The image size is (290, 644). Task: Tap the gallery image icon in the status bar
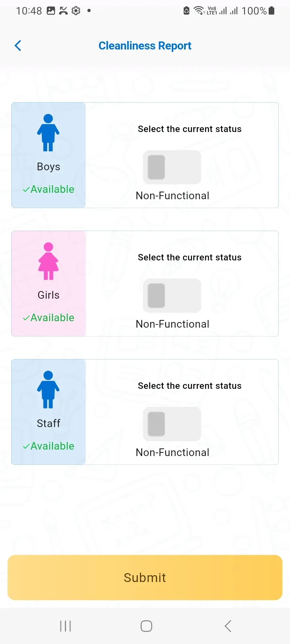51,11
